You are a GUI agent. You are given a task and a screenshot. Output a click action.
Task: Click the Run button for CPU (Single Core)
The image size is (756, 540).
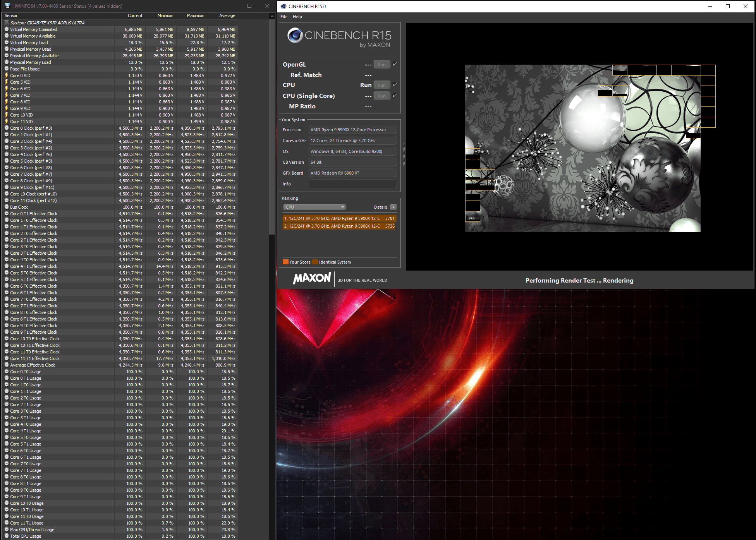click(x=381, y=96)
